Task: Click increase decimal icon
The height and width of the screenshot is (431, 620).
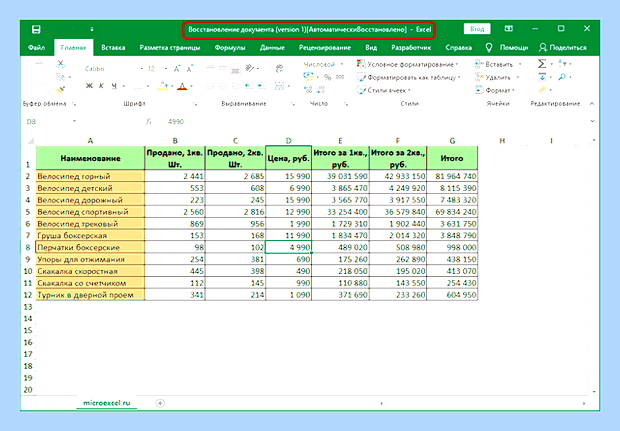Action: (x=308, y=90)
